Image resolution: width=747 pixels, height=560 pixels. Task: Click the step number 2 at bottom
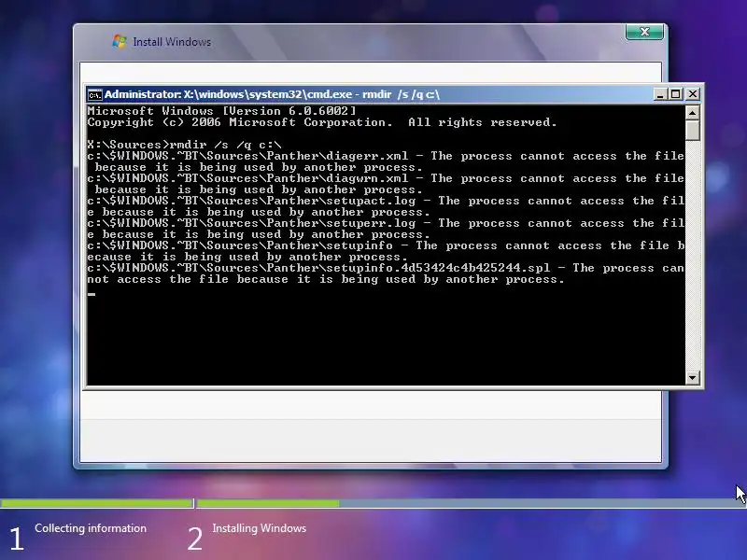pos(195,539)
